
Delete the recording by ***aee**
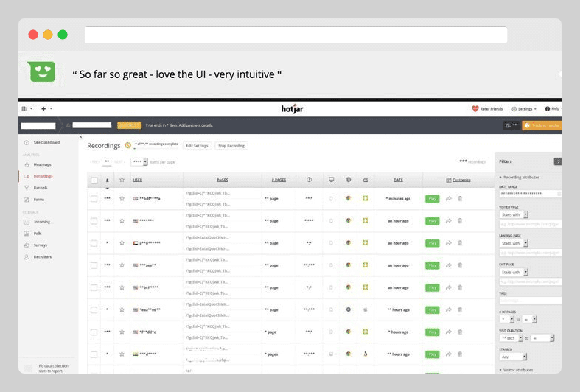click(460, 265)
